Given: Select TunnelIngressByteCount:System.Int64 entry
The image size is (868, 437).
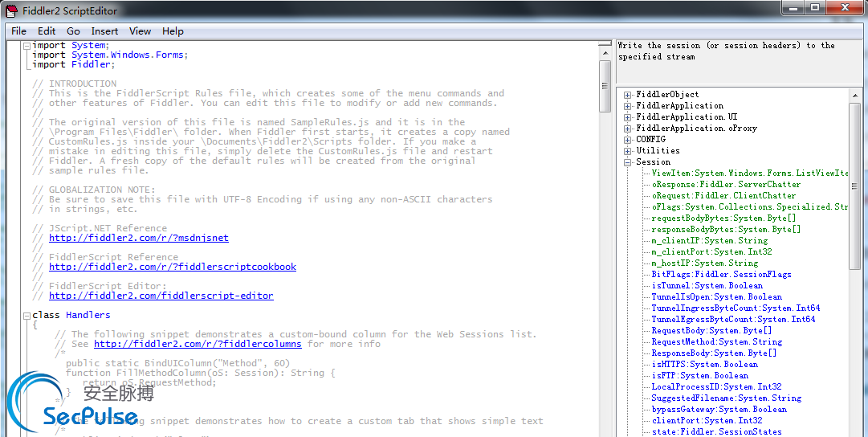Looking at the screenshot, I should coord(736,308).
